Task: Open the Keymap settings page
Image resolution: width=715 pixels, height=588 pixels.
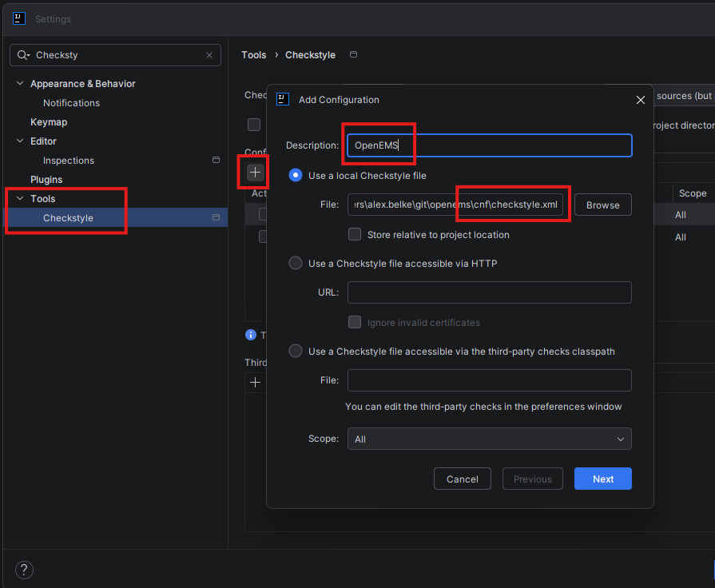Action: pos(49,122)
